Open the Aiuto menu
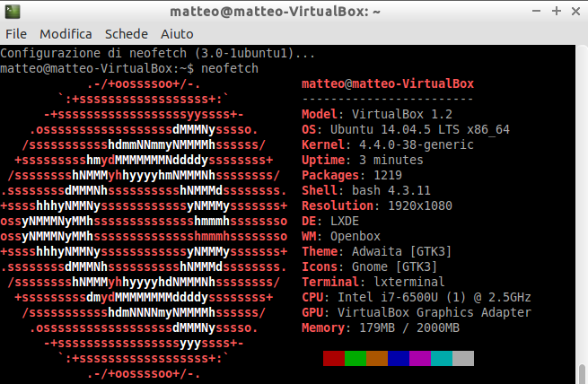The width and height of the screenshot is (588, 384). pos(177,34)
